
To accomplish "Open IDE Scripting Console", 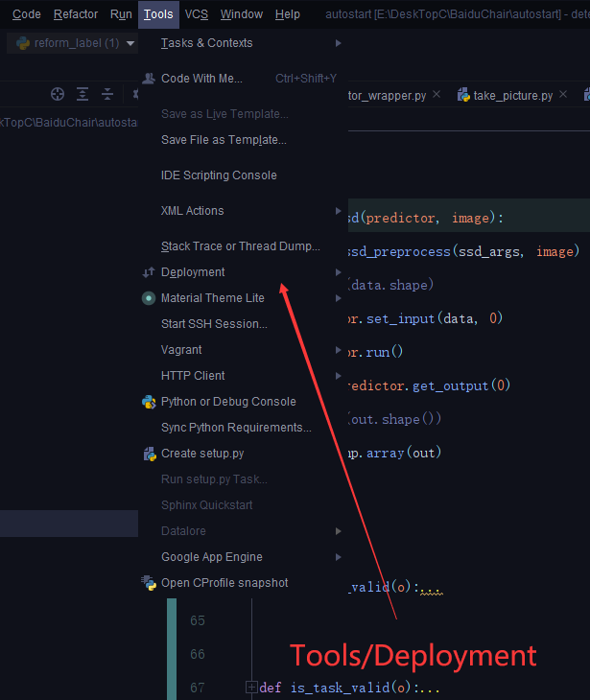I will (243, 175).
